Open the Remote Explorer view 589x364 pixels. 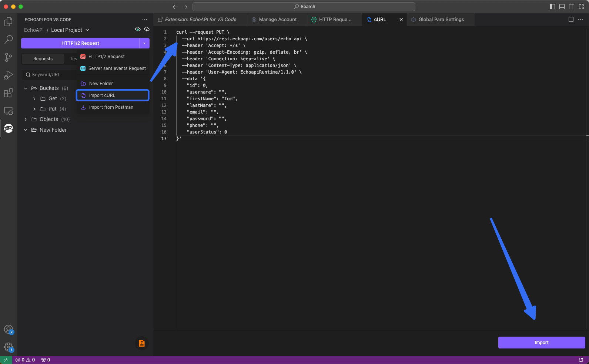(x=9, y=111)
